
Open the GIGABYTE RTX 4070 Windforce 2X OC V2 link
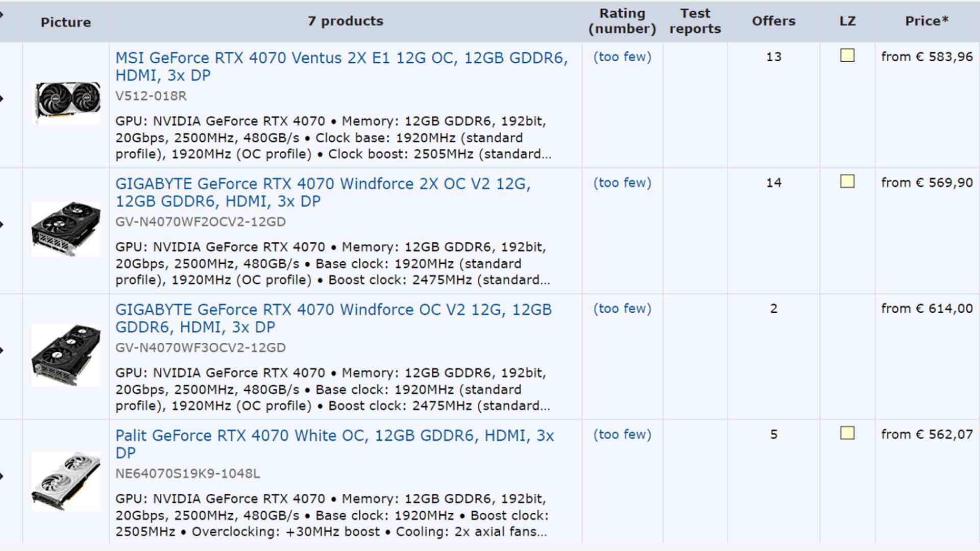pos(323,192)
